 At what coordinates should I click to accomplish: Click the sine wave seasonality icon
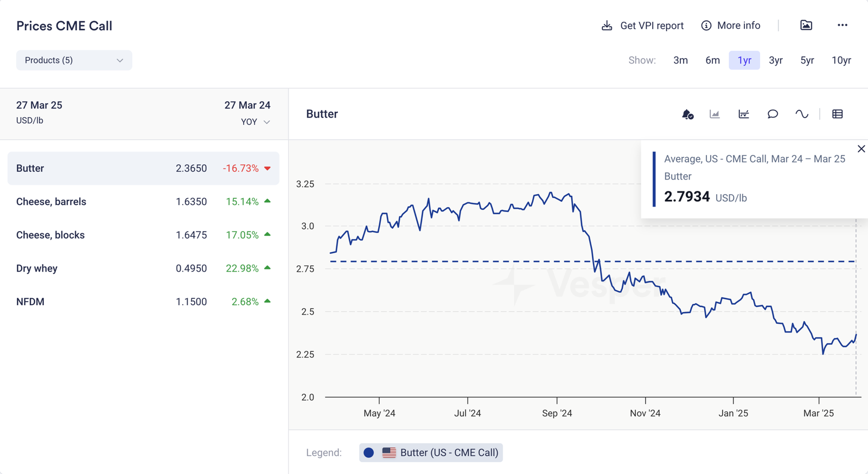pyautogui.click(x=802, y=114)
